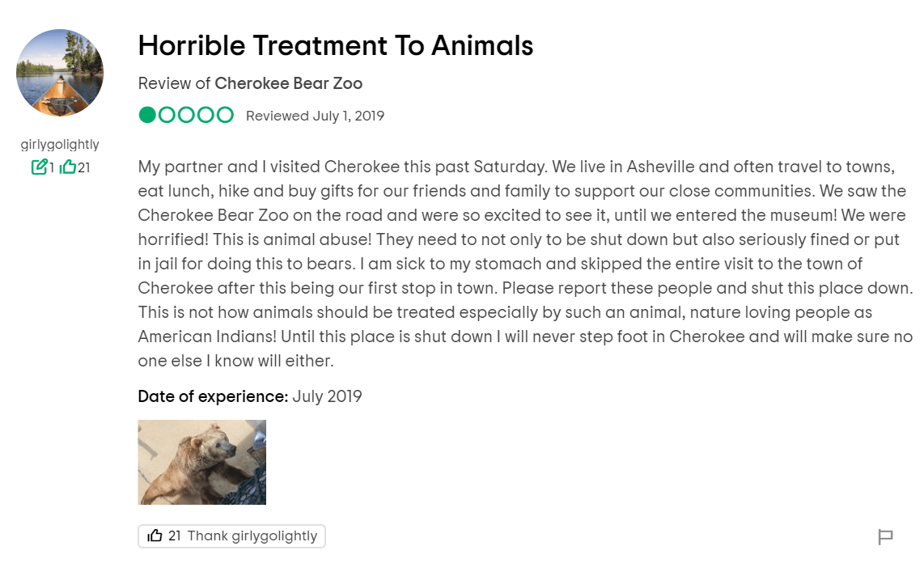Click the fourth empty rating bubble

click(x=206, y=115)
